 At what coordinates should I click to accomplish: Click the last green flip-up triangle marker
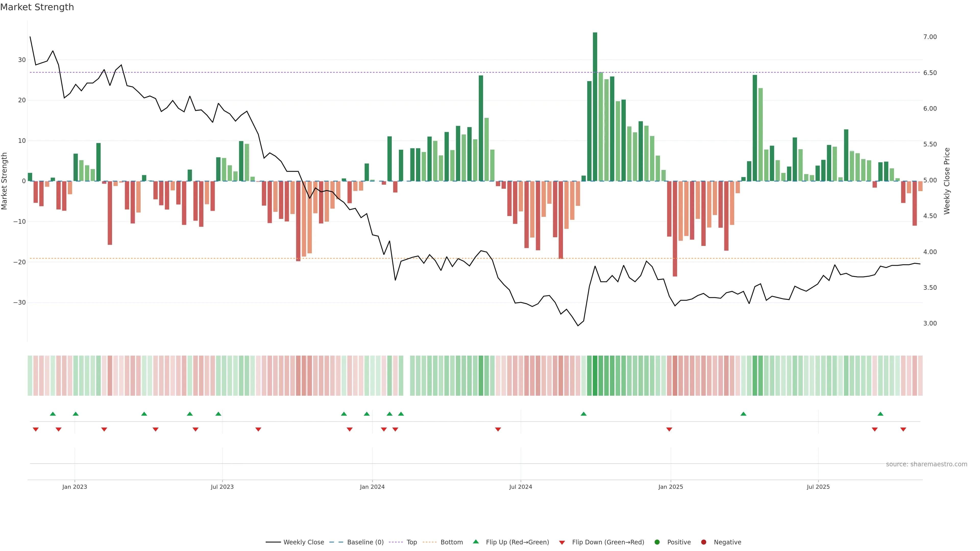pyautogui.click(x=880, y=414)
